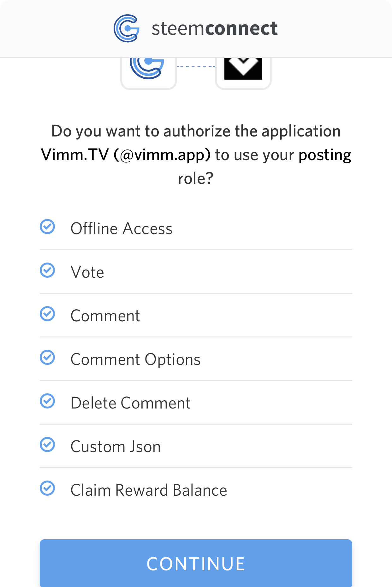Click the Custom Json checkmark icon

[x=47, y=445]
